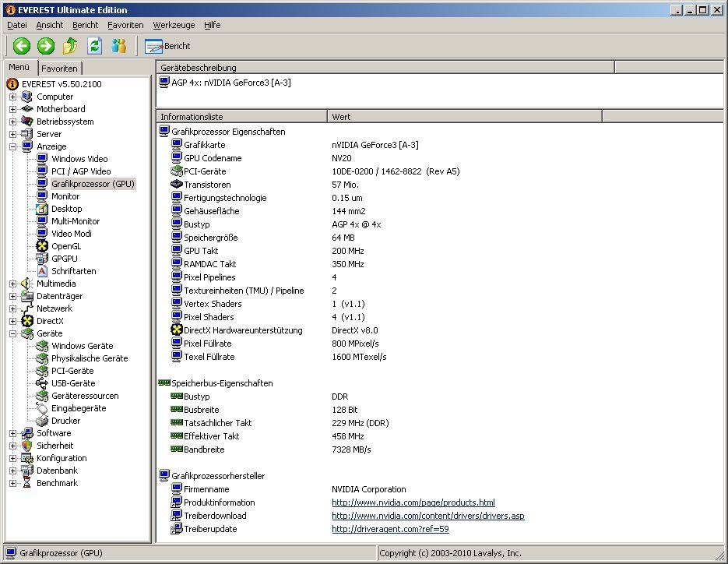Expand the Netzwerk tree node
Image resolution: width=728 pixels, height=564 pixels.
point(13,308)
